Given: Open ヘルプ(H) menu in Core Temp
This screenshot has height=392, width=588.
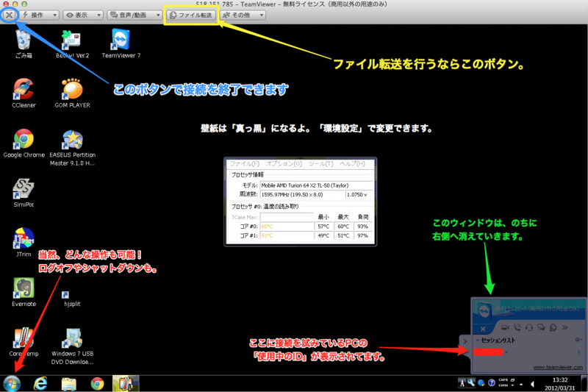Looking at the screenshot, I should (x=352, y=164).
